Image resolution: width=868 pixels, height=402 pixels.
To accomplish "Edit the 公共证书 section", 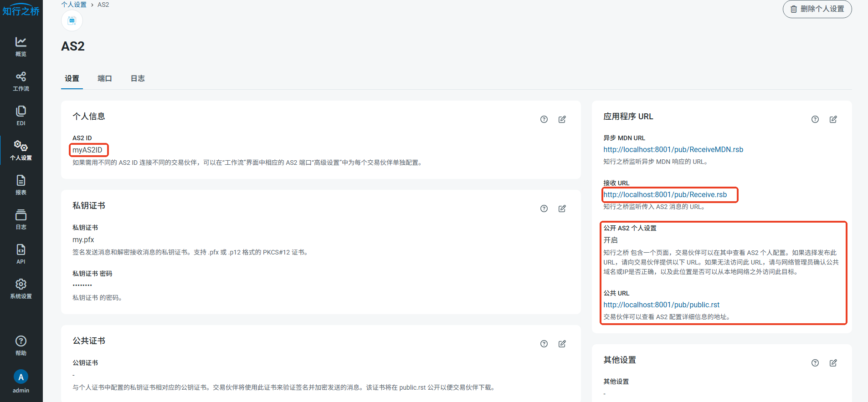I will click(562, 344).
